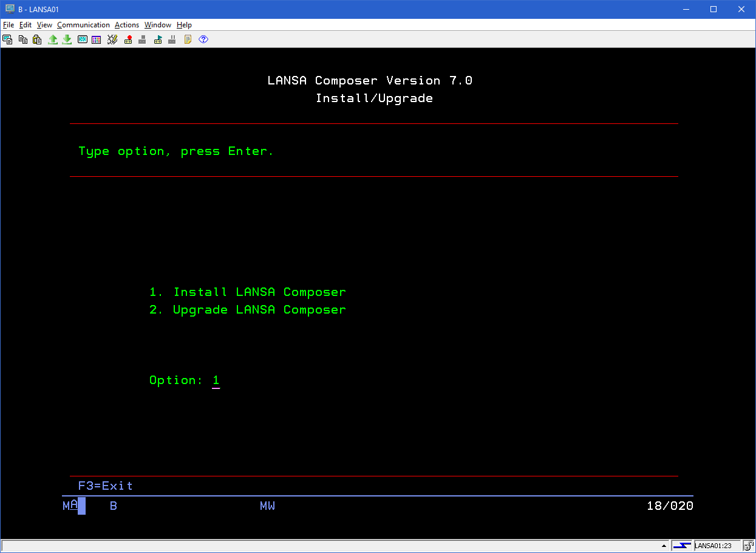Viewport: 756px width, 553px height.
Task: Click the pause macro icon
Action: pos(172,39)
